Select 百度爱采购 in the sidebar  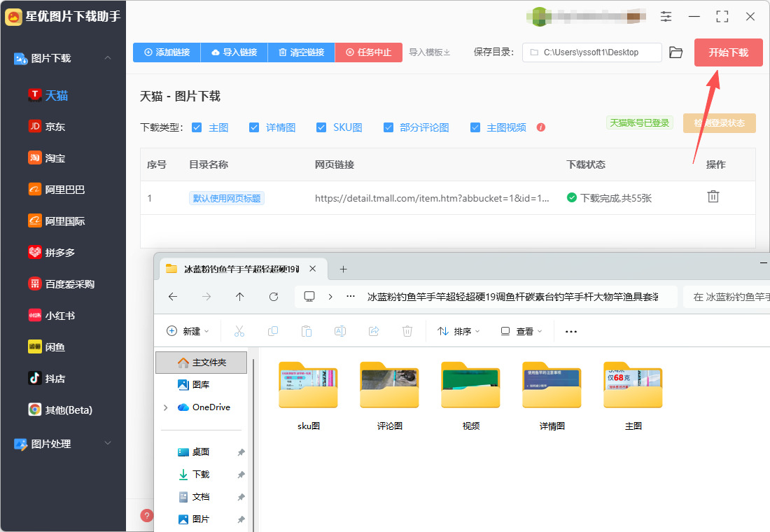point(62,284)
